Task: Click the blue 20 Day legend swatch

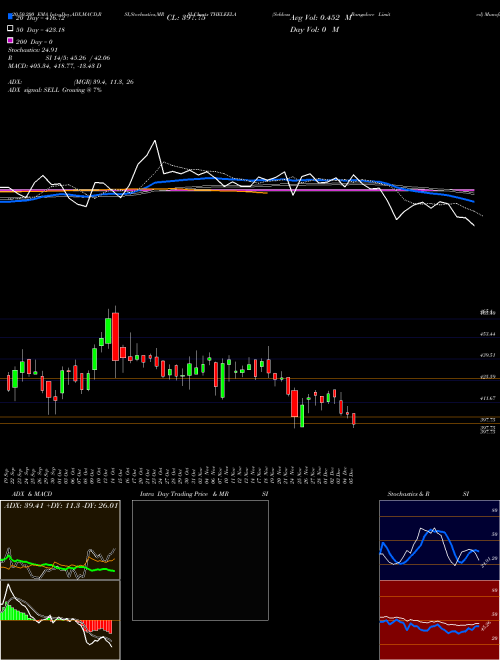Action: [x=11, y=17]
